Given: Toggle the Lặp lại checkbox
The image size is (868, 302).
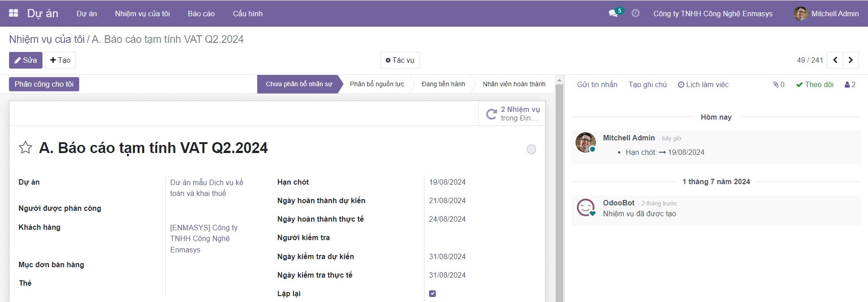Looking at the screenshot, I should (x=433, y=293).
